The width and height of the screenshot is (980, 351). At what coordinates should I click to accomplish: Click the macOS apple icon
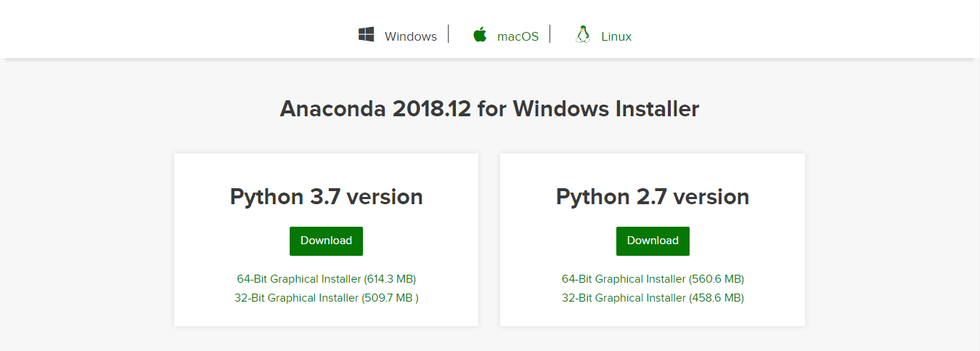[480, 34]
